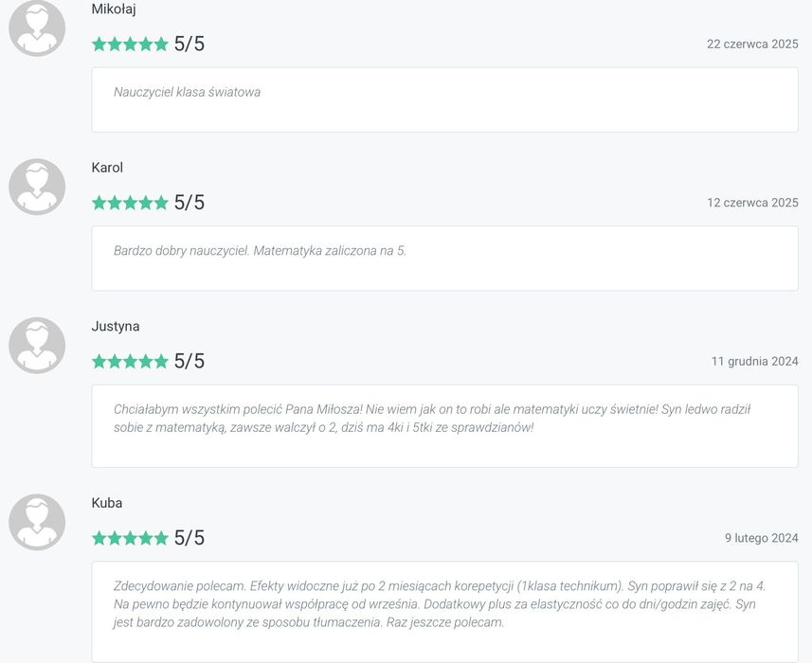Click the date 12 czerwca 2025
The image size is (812, 663).
pos(752,203)
